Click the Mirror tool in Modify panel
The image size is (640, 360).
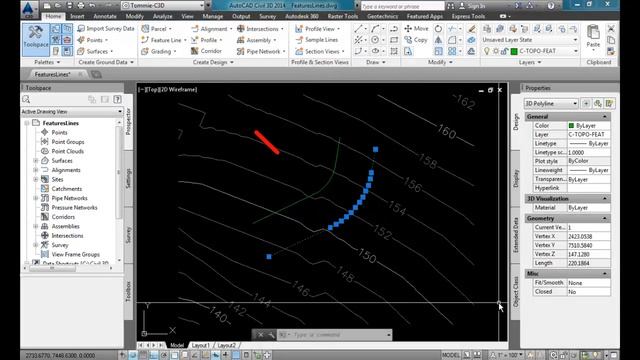click(x=438, y=40)
